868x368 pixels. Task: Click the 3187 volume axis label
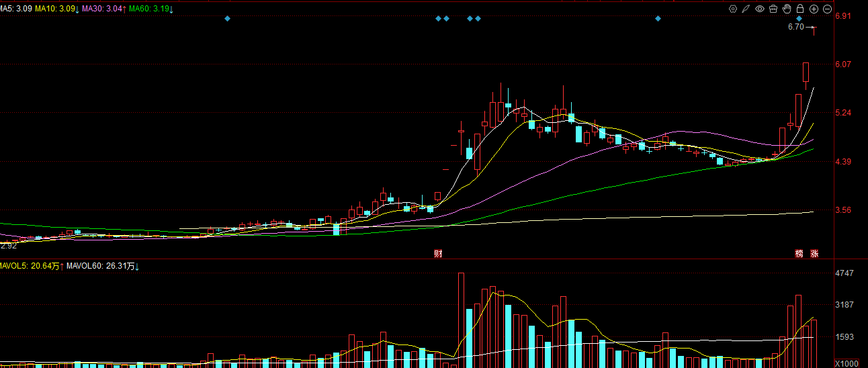[844, 305]
